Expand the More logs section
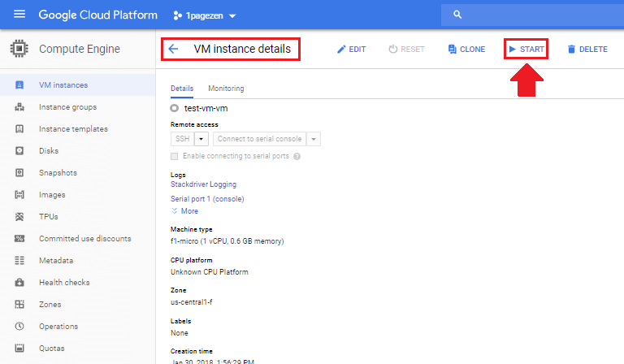624x364 pixels. (x=184, y=210)
